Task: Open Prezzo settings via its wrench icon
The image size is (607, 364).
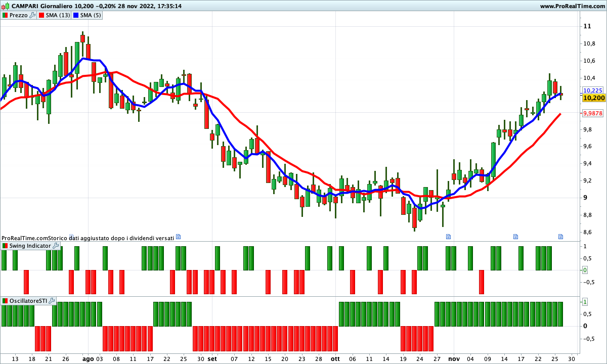Action: click(x=32, y=15)
